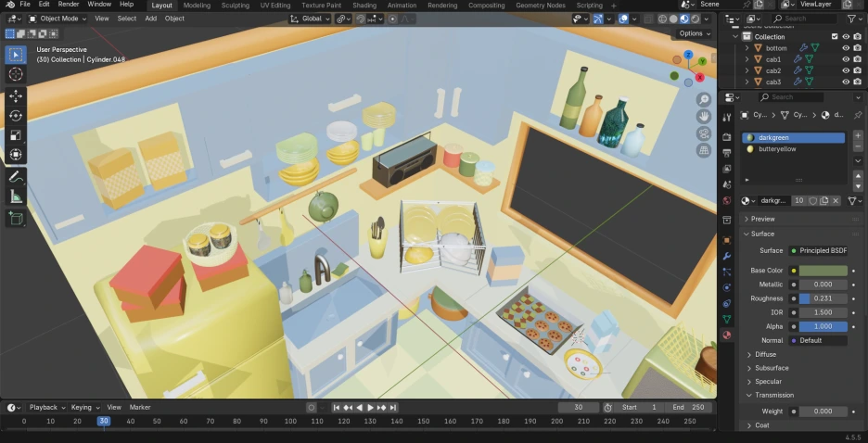
Task: Toggle fake user shield for material
Action: coord(813,201)
